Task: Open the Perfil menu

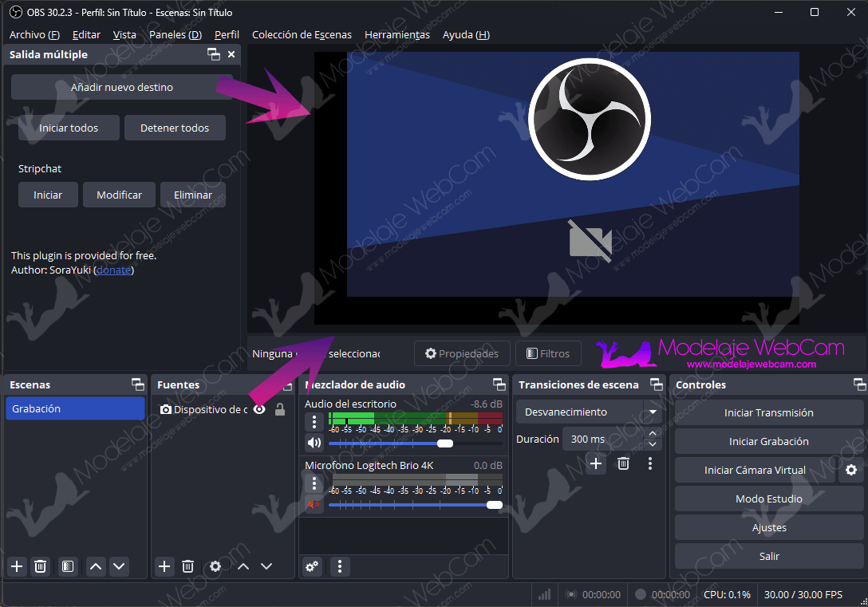Action: click(x=227, y=35)
